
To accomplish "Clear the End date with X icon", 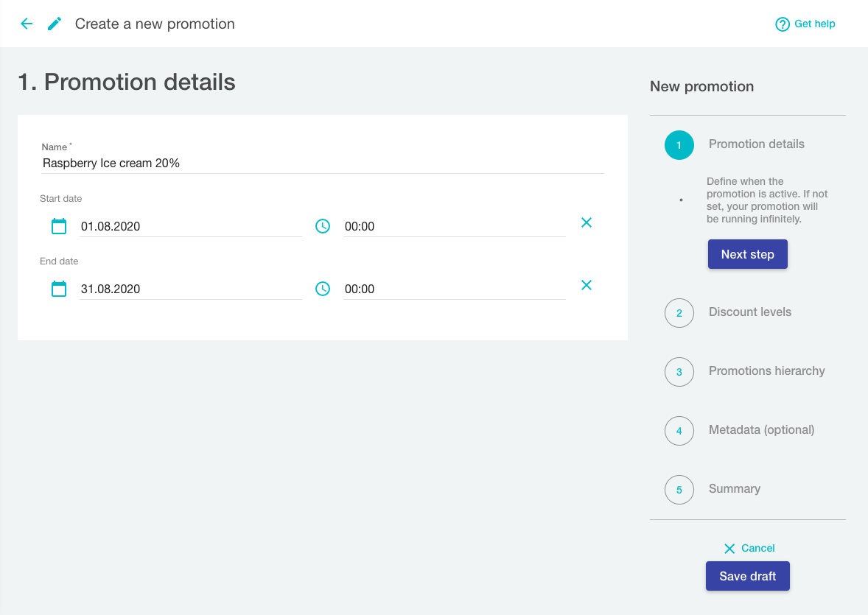I will coord(587,285).
